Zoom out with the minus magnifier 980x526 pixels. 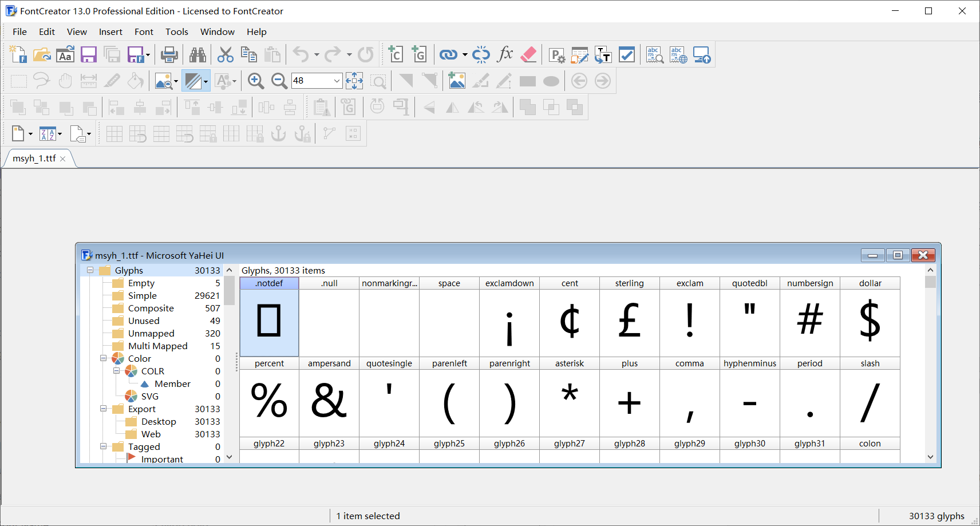coord(279,81)
